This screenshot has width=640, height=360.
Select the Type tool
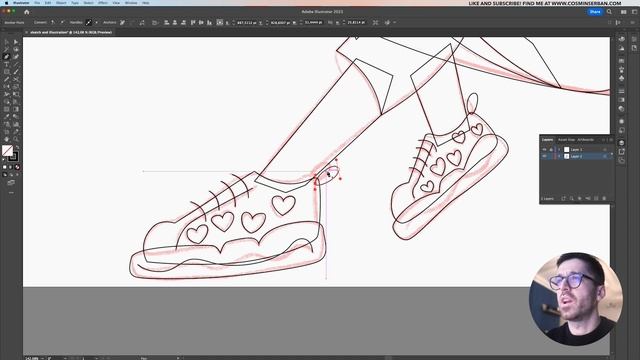click(6, 64)
